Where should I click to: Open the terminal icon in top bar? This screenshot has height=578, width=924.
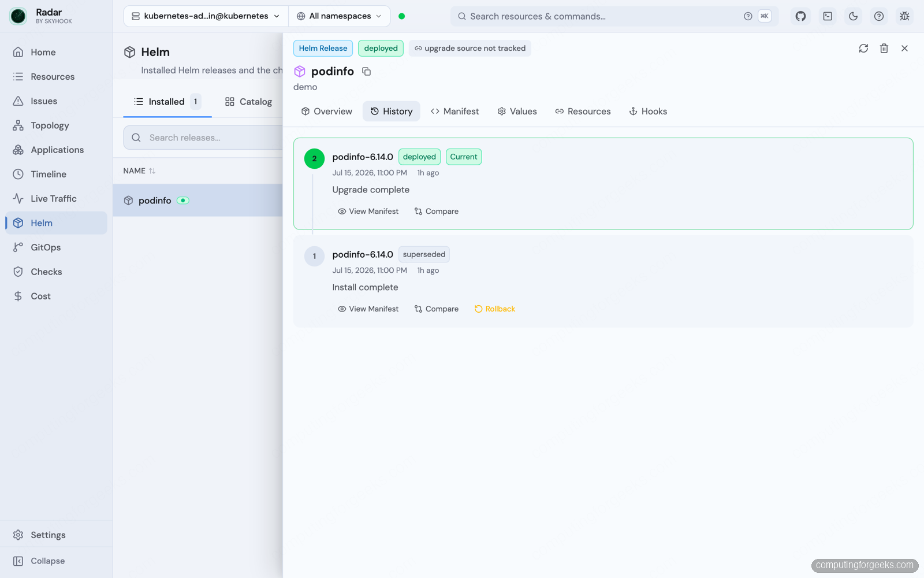(x=828, y=16)
